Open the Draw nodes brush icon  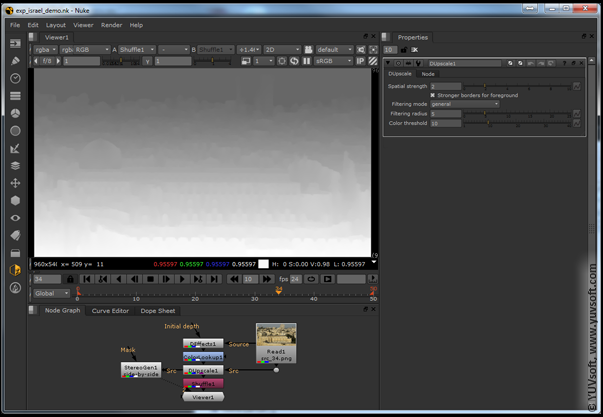[x=15, y=61]
